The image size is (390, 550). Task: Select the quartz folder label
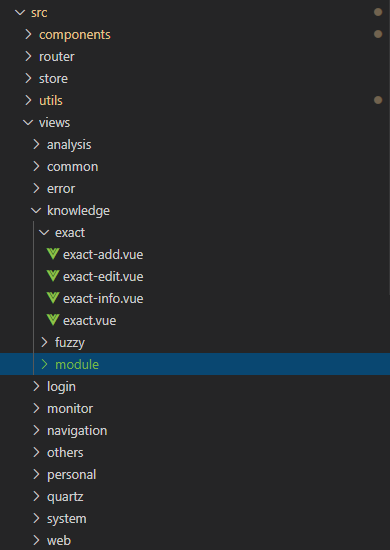pyautogui.click(x=65, y=497)
